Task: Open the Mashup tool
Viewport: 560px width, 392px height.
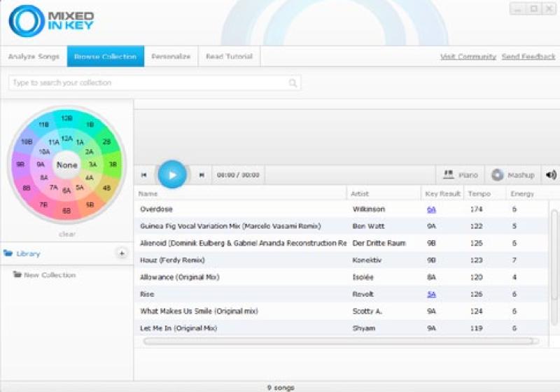Action: (x=513, y=175)
